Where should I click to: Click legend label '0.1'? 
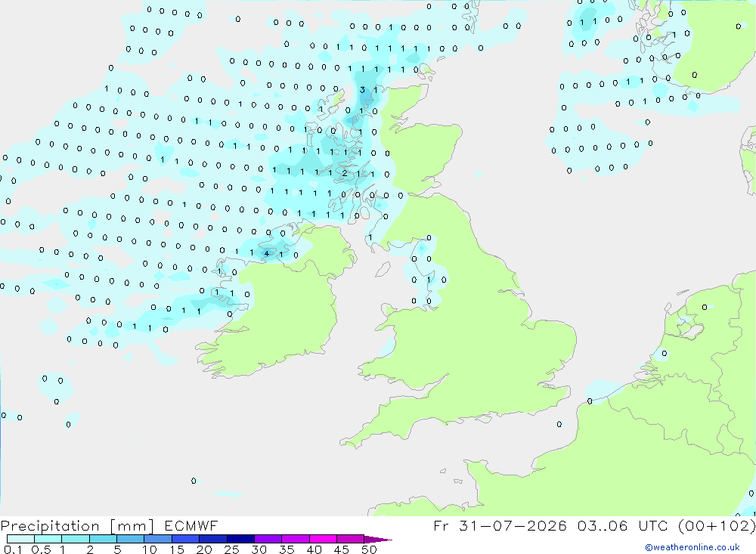(x=13, y=549)
